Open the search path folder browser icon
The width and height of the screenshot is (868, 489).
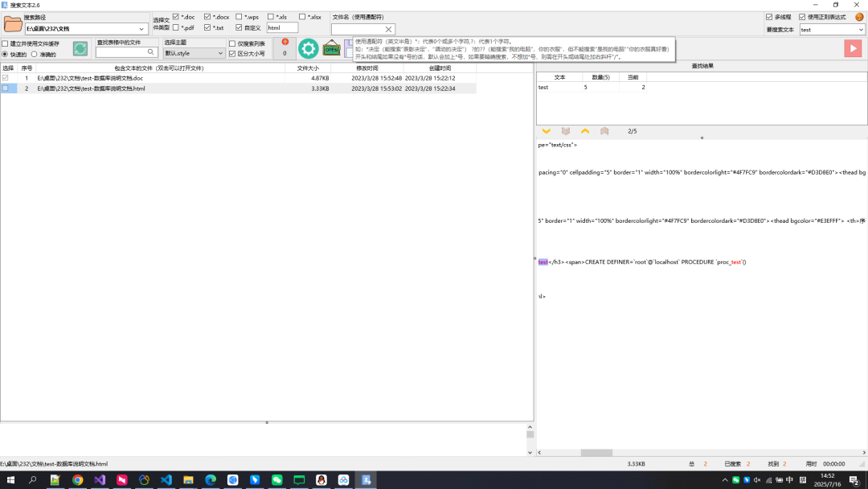click(12, 24)
